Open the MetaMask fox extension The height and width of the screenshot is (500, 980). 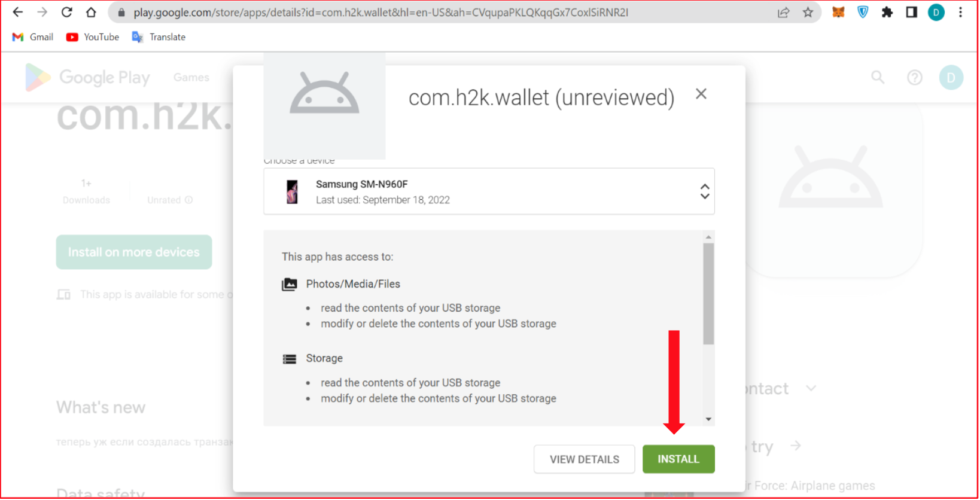pos(838,13)
